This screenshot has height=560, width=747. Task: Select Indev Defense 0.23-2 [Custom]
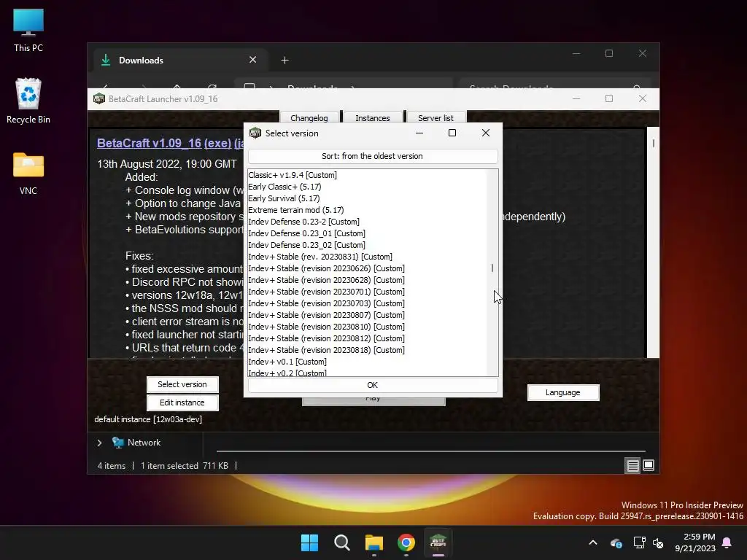[x=304, y=222]
